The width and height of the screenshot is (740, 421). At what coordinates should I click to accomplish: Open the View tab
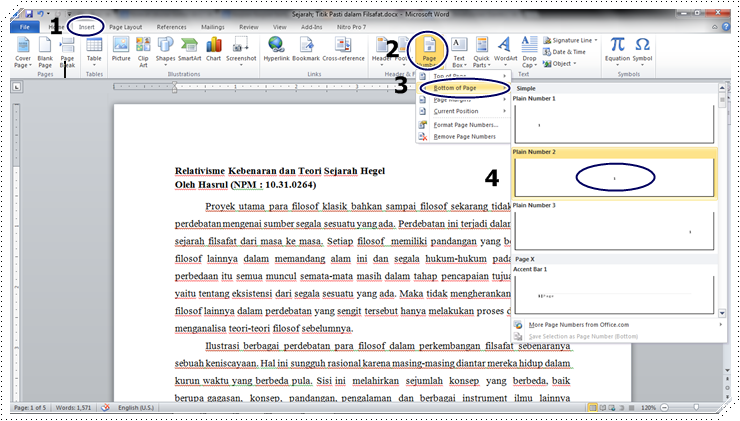(279, 27)
